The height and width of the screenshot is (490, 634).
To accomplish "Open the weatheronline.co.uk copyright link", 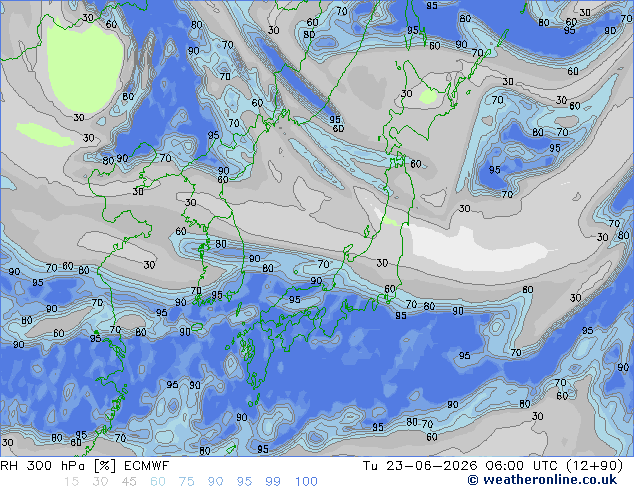I will 542,480.
